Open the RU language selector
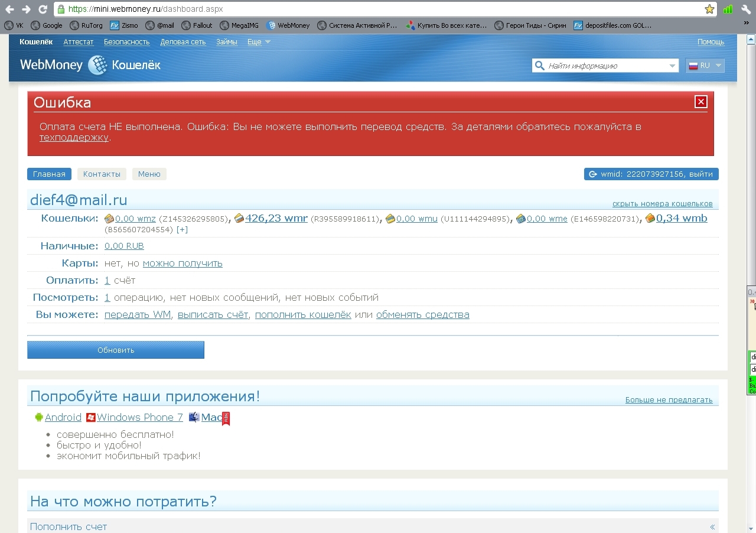This screenshot has width=756, height=533. 705,66
